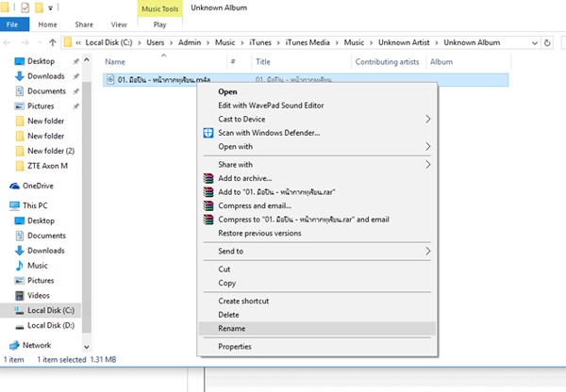Choose Create shortcut in context menu
The width and height of the screenshot is (566, 392).
pyautogui.click(x=317, y=302)
